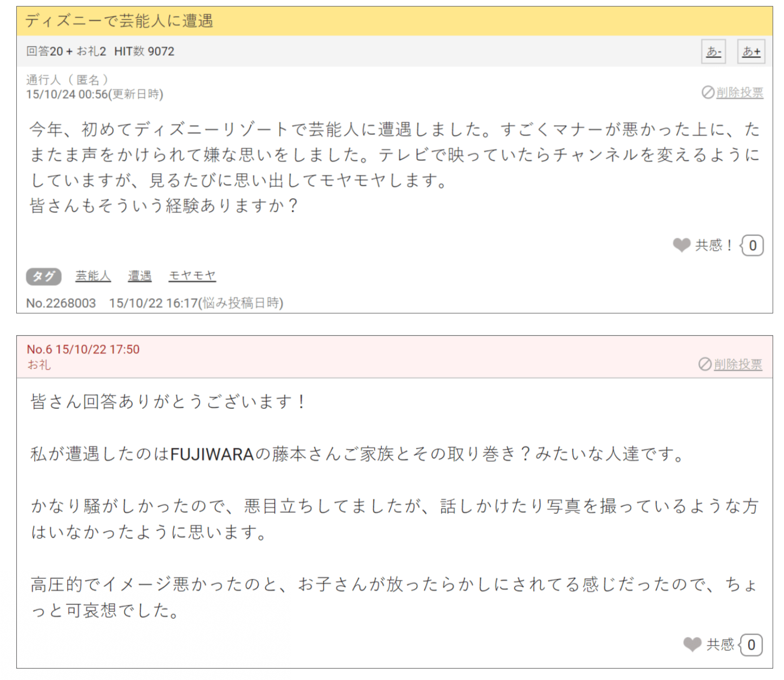Click 削除投票 link in reply No.6
Screen dimensions: 784x680
(737, 364)
